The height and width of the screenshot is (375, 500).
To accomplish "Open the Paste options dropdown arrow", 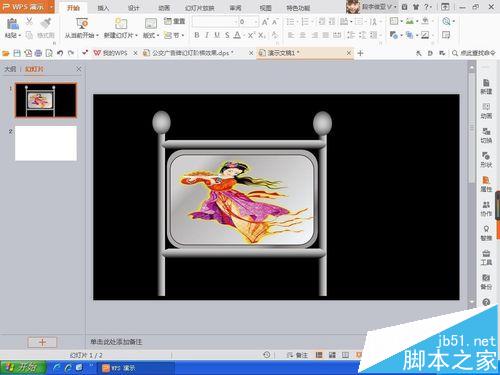I will click(20, 35).
